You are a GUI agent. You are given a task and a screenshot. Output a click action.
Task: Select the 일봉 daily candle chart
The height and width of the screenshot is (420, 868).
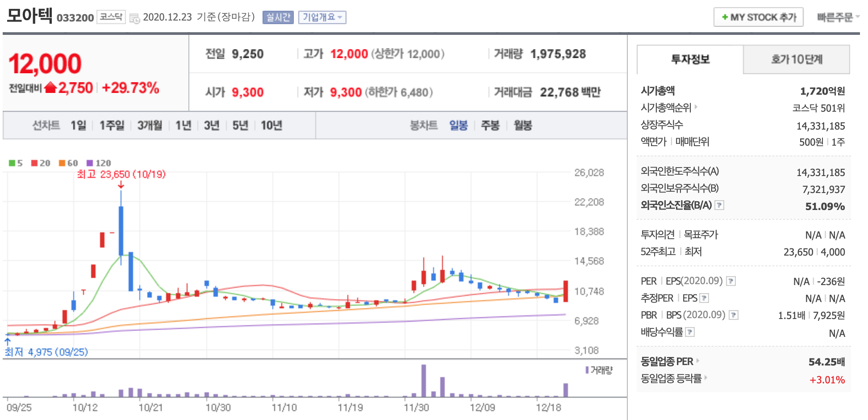pyautogui.click(x=459, y=126)
